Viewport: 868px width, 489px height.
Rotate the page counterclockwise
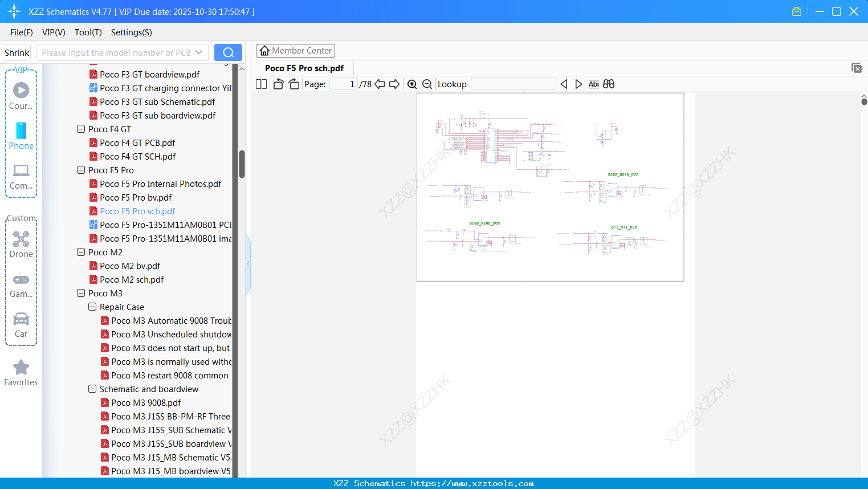pyautogui.click(x=278, y=84)
